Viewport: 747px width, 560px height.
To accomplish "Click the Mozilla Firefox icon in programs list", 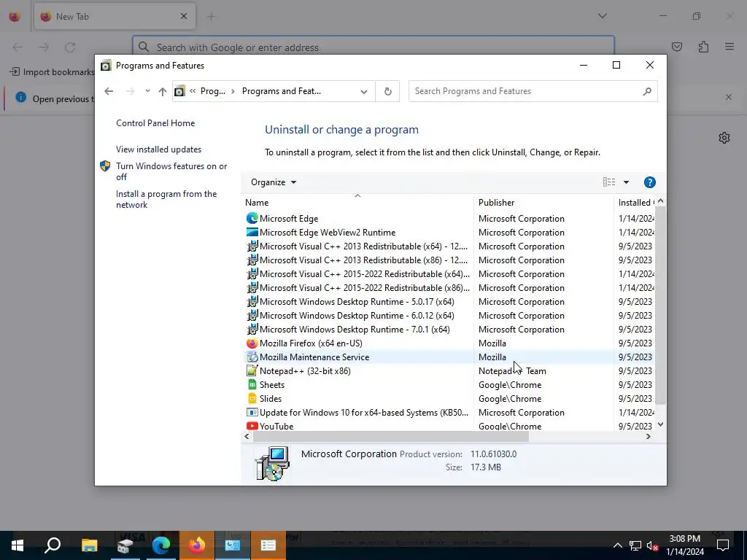I will pos(252,343).
